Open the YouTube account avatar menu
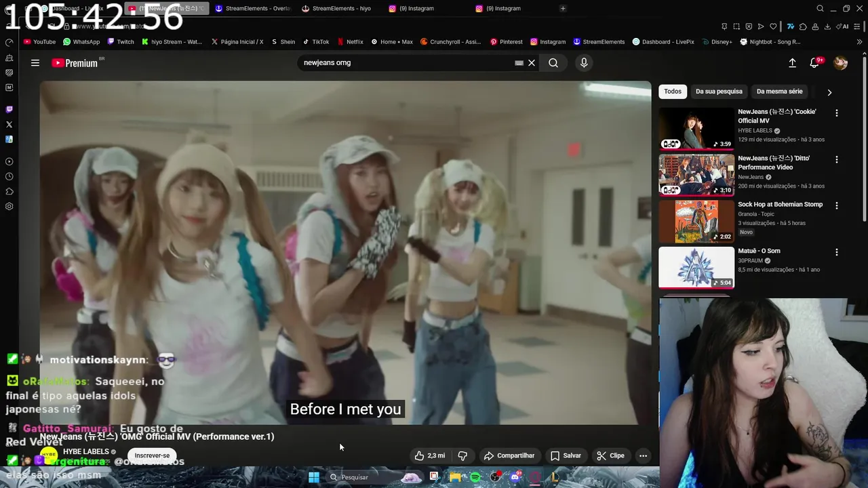This screenshot has height=488, width=868. pos(840,63)
